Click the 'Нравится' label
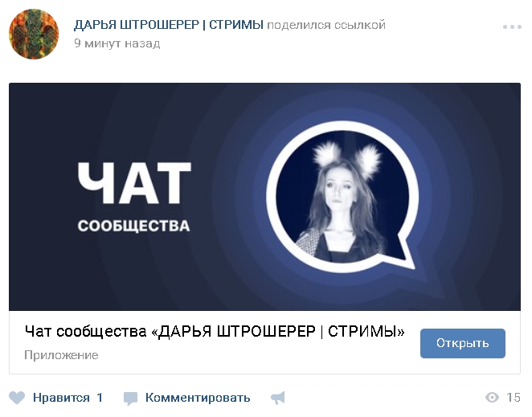Image resolution: width=532 pixels, height=417 pixels. coord(61,398)
